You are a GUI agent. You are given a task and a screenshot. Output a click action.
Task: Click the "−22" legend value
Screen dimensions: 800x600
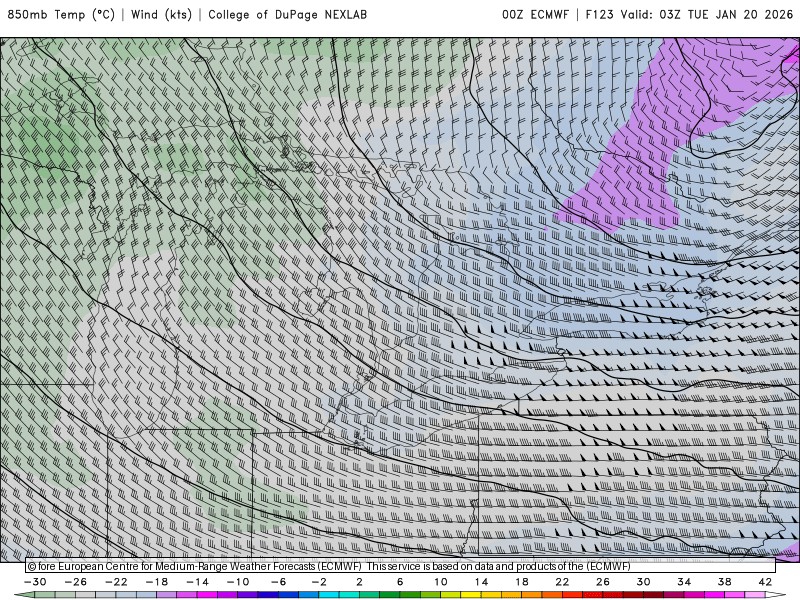tap(116, 582)
